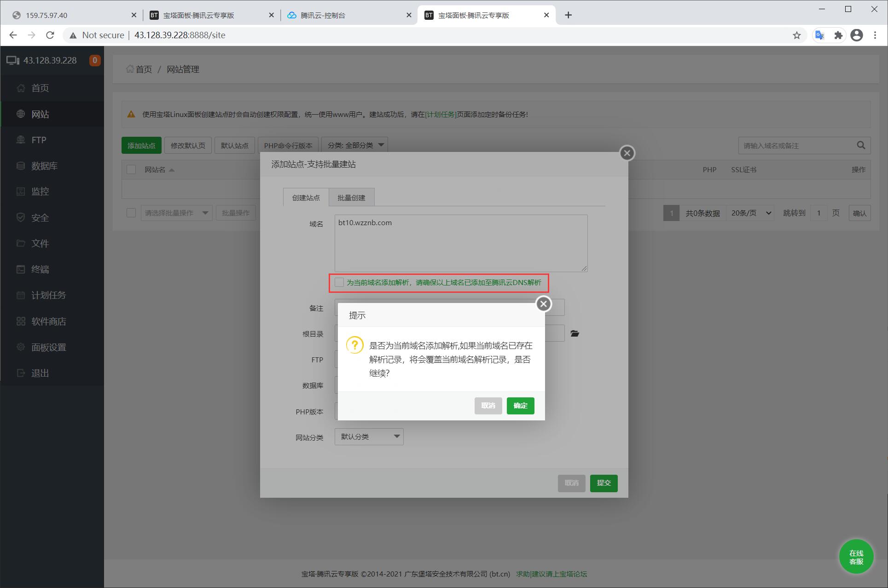This screenshot has height=588, width=888.
Task: Focus the 域名 textarea containing bt10.wzznb.com
Action: point(461,243)
